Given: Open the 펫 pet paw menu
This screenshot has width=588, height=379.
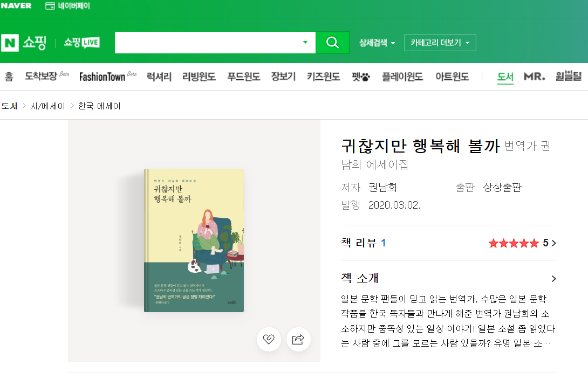Looking at the screenshot, I should 361,77.
